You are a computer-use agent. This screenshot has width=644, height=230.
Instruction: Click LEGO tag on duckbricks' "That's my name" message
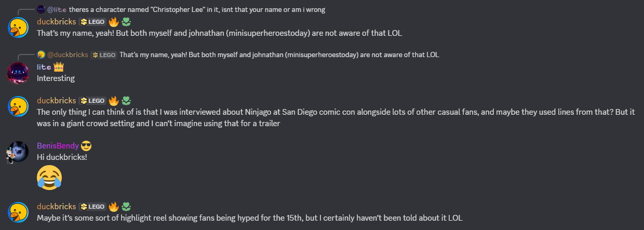coord(92,22)
